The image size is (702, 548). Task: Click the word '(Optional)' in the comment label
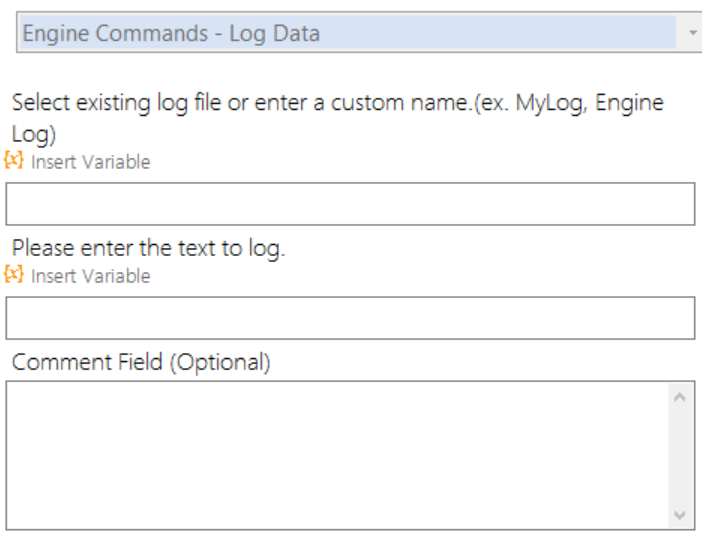(220, 363)
